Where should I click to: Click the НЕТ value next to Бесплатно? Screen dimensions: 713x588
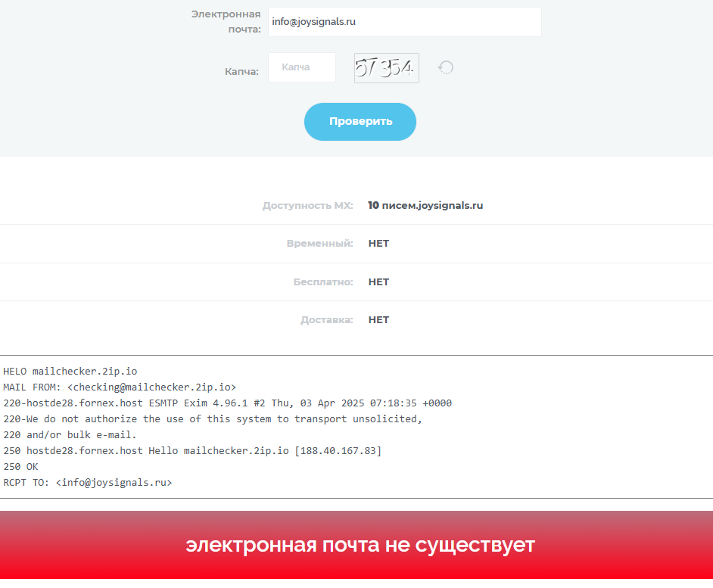tap(378, 282)
